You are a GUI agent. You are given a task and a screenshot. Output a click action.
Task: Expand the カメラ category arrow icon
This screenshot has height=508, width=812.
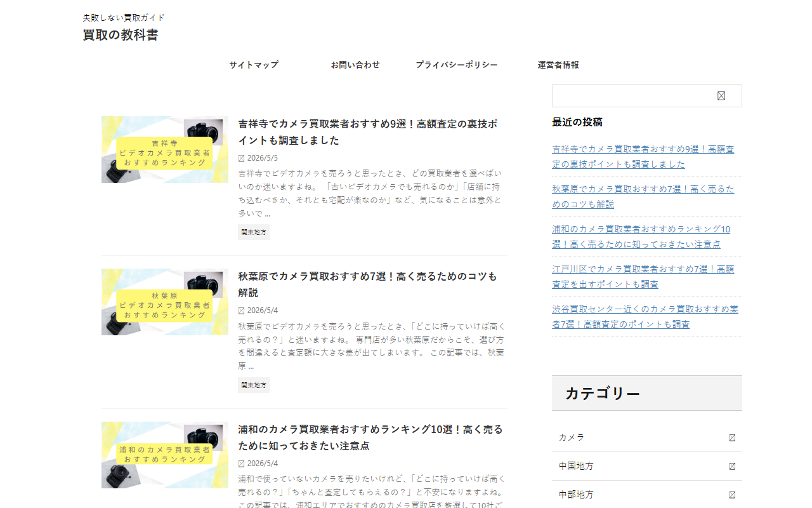click(732, 438)
